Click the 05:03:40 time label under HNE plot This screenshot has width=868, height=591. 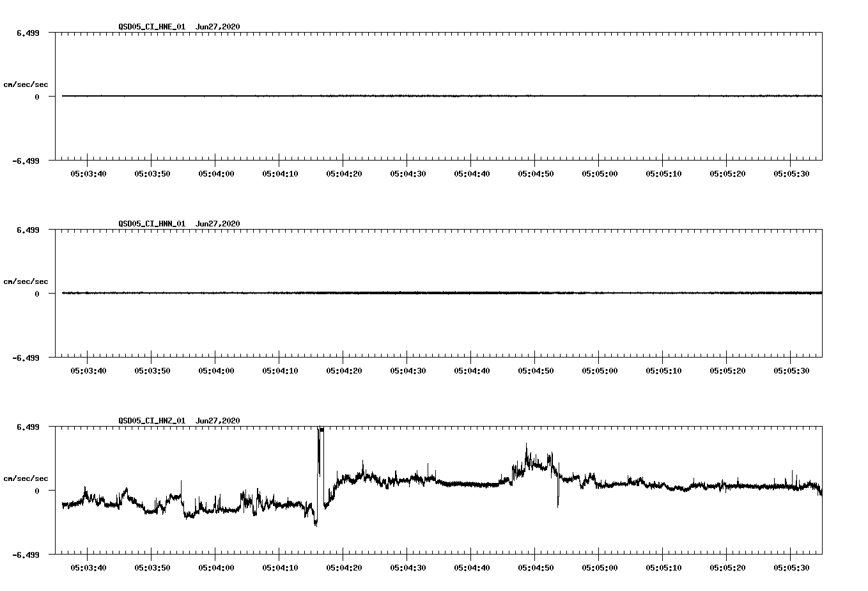pyautogui.click(x=88, y=174)
